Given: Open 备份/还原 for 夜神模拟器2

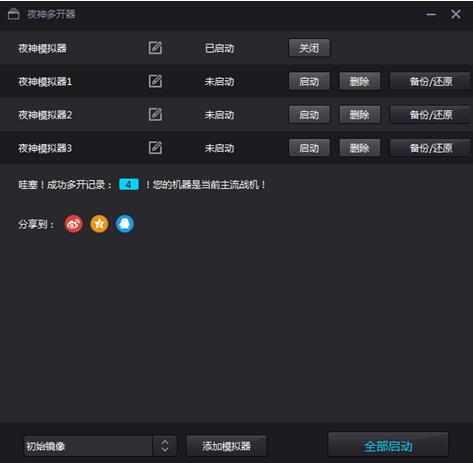Looking at the screenshot, I should (x=431, y=115).
